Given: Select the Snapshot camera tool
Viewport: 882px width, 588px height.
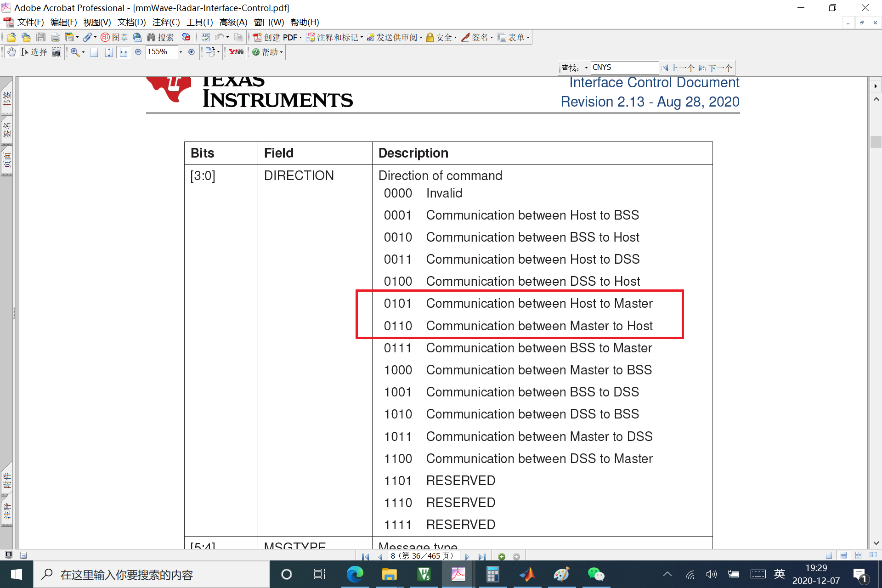Looking at the screenshot, I should coord(57,52).
